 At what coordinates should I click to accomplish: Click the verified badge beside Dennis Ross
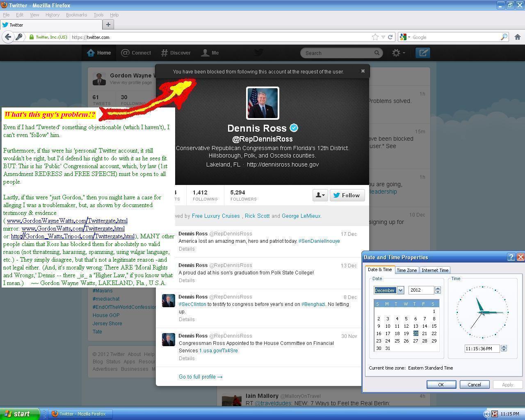click(x=294, y=128)
